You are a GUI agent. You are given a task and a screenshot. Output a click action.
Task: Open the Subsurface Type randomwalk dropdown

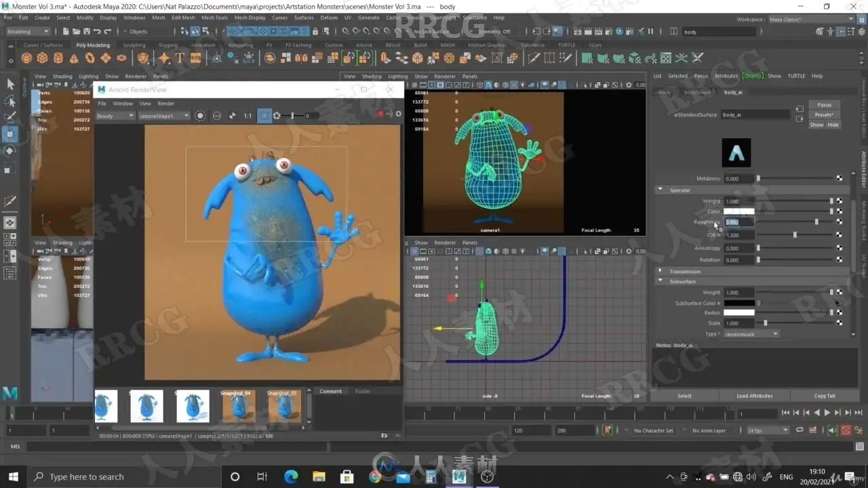click(x=751, y=334)
